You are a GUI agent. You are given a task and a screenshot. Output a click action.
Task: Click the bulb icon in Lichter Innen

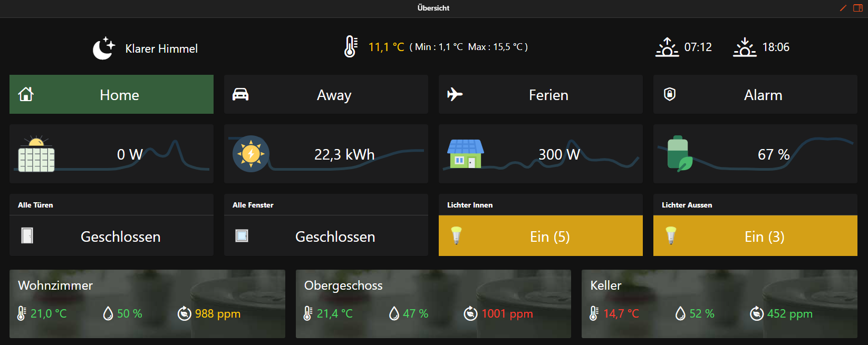(456, 235)
